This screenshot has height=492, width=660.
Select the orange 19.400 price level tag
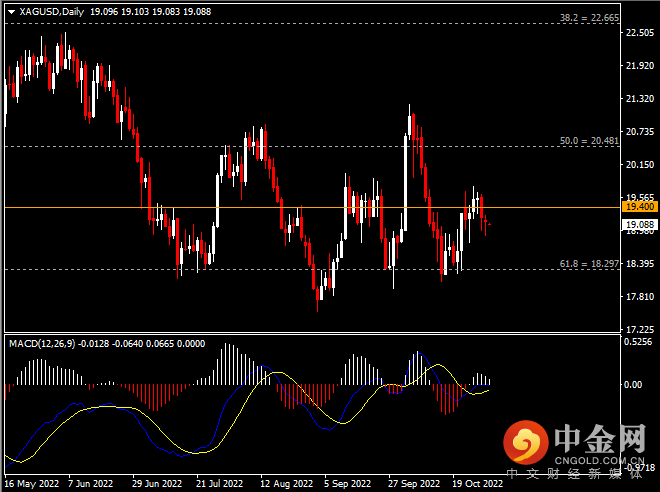tap(640, 207)
